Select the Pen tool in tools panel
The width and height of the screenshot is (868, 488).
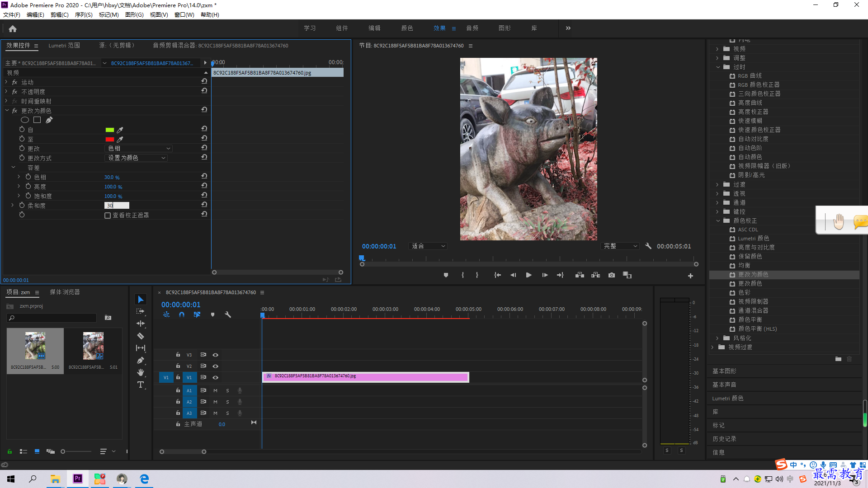point(141,360)
